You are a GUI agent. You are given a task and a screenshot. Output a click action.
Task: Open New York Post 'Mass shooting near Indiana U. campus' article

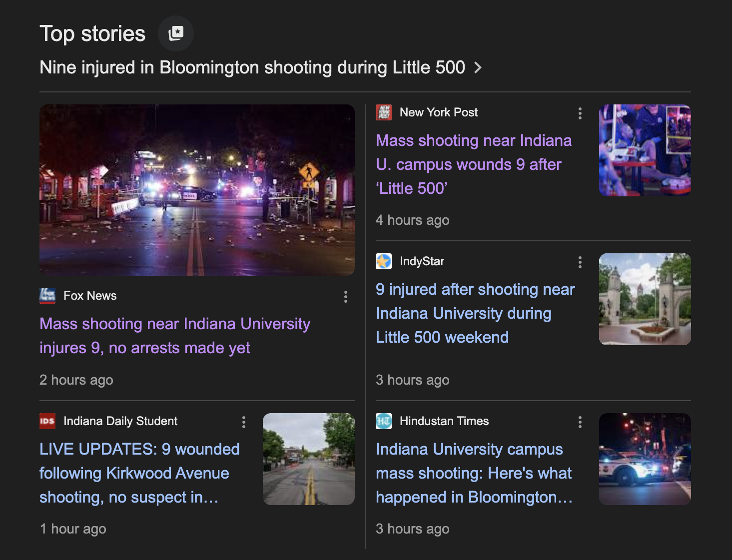click(474, 164)
